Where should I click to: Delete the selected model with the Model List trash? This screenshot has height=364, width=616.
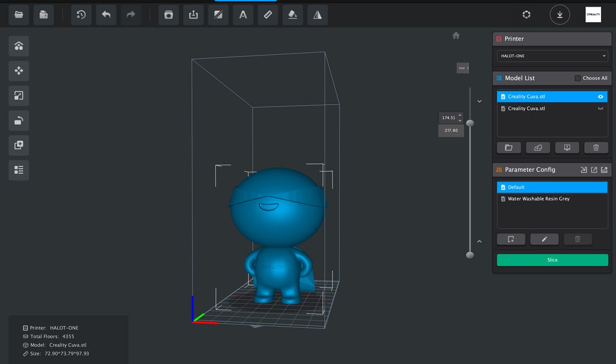pyautogui.click(x=596, y=147)
